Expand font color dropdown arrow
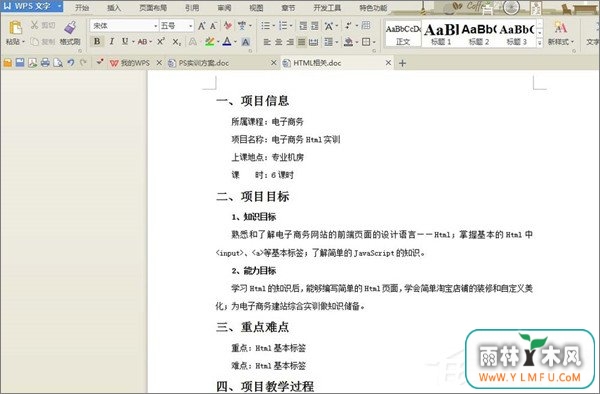Viewport: 600px width, 394px height. pos(235,42)
